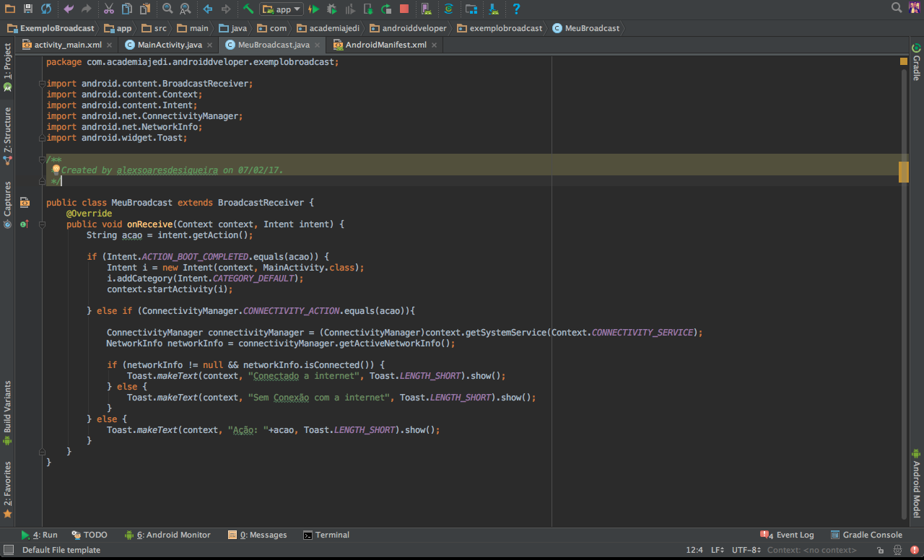Viewport: 924px width, 560px height.
Task: Toggle the read-only lock icon in status bar
Action: point(880,550)
